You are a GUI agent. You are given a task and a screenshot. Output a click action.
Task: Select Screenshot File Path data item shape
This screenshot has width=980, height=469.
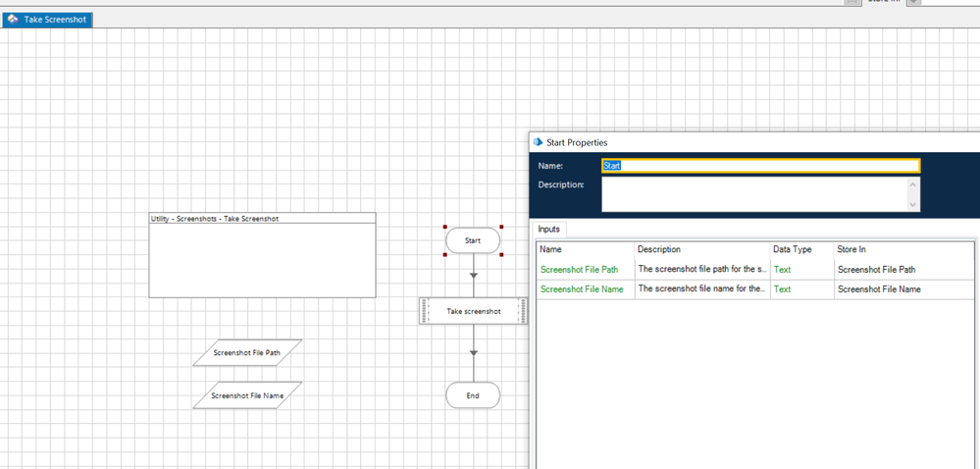247,352
